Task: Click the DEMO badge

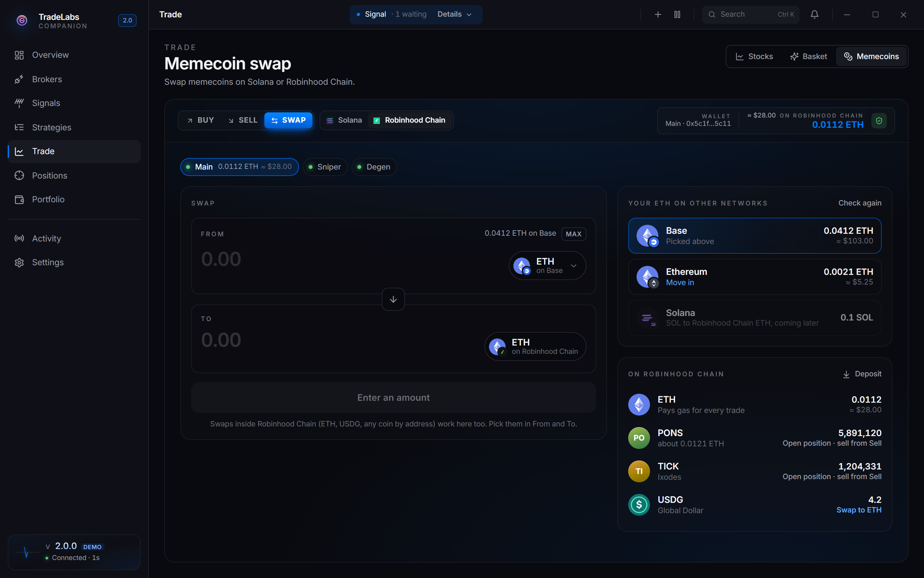Action: point(92,547)
